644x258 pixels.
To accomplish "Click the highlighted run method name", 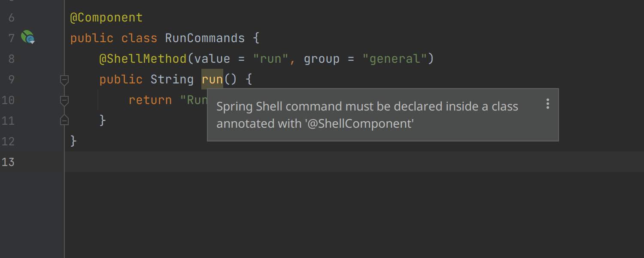I will (x=212, y=80).
